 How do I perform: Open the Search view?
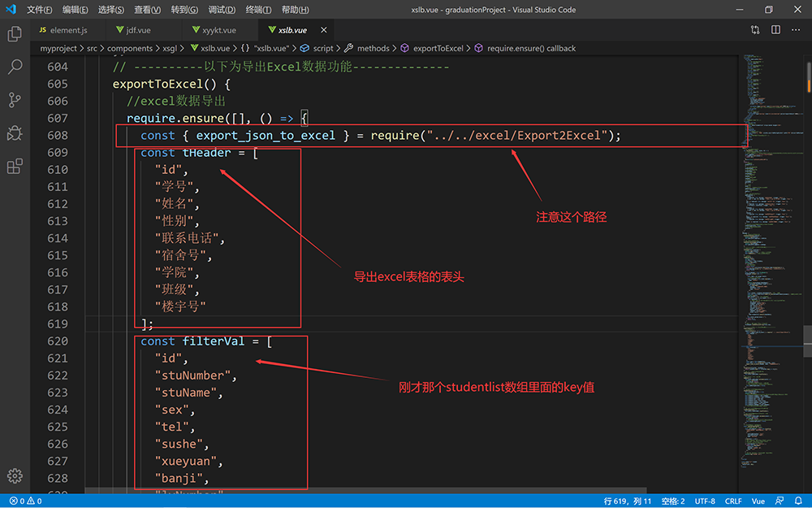pos(14,67)
